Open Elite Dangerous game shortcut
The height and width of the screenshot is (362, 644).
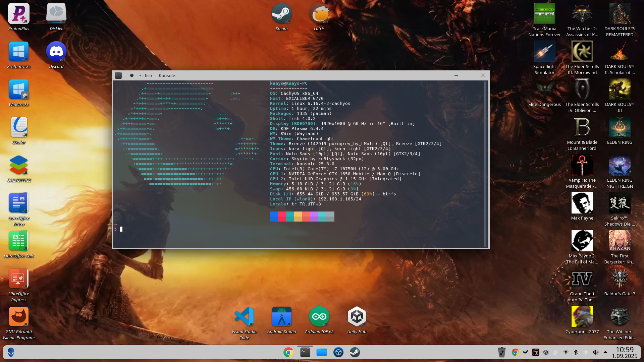pos(544,90)
